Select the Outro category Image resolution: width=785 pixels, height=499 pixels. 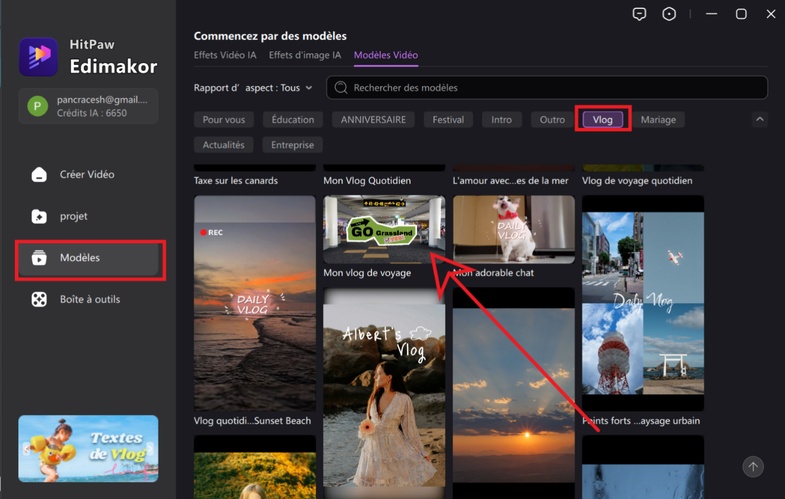[552, 120]
